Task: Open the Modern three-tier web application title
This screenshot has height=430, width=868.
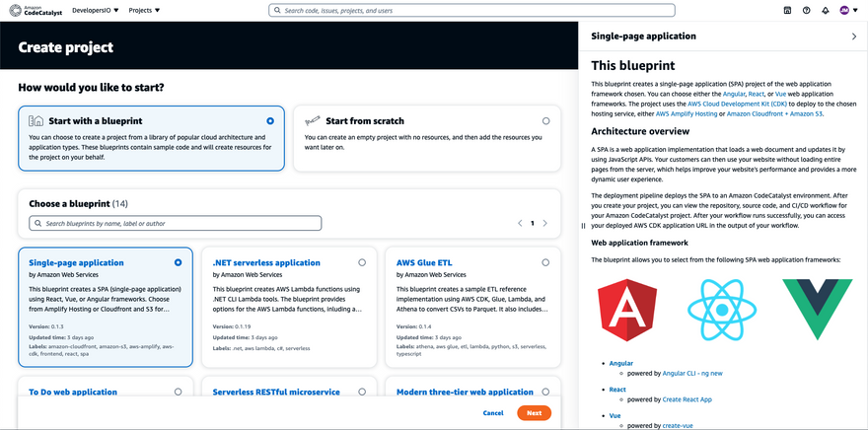Action: pos(465,392)
